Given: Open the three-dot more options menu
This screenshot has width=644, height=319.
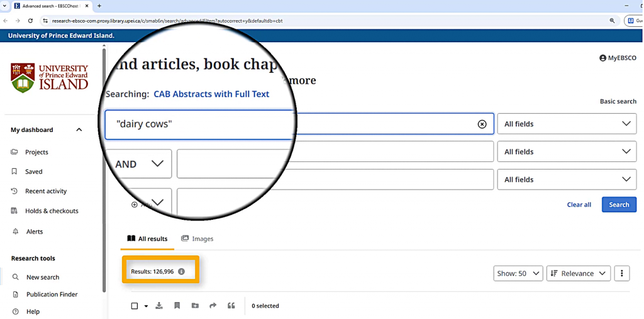Looking at the screenshot, I should tap(621, 273).
